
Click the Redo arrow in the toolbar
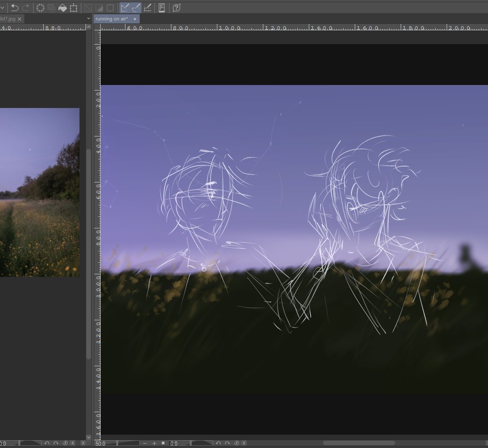click(26, 8)
